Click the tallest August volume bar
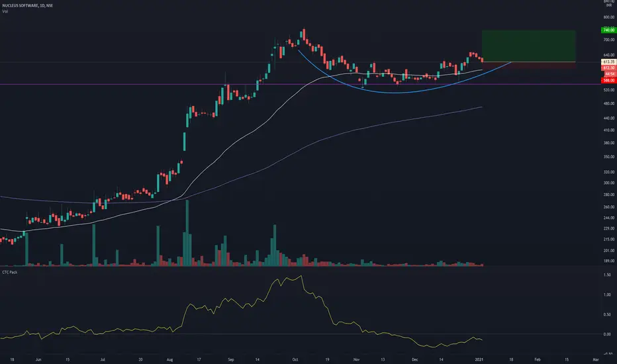This screenshot has width=617, height=364. [x=187, y=233]
